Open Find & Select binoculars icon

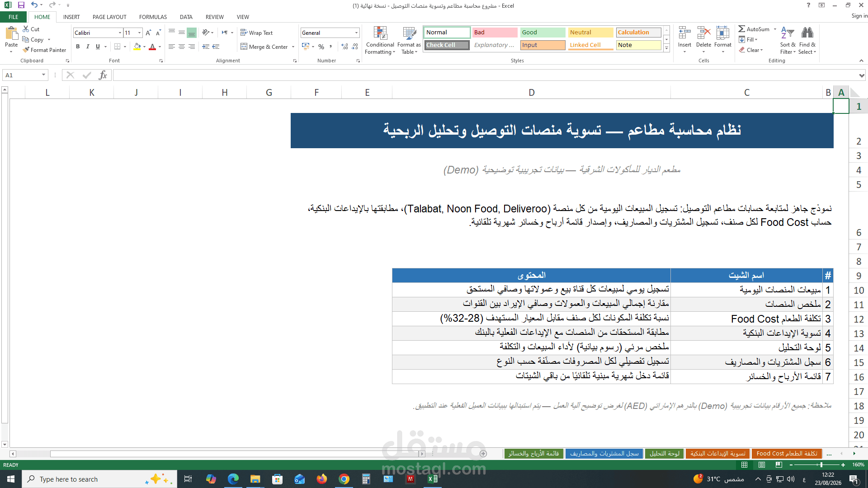click(807, 33)
